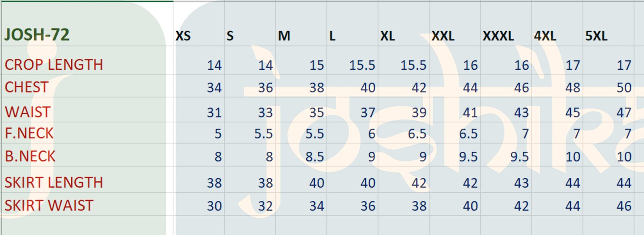Click the SKIRT LENGTH row label
Screen dimensions: 644x235
[54, 183]
